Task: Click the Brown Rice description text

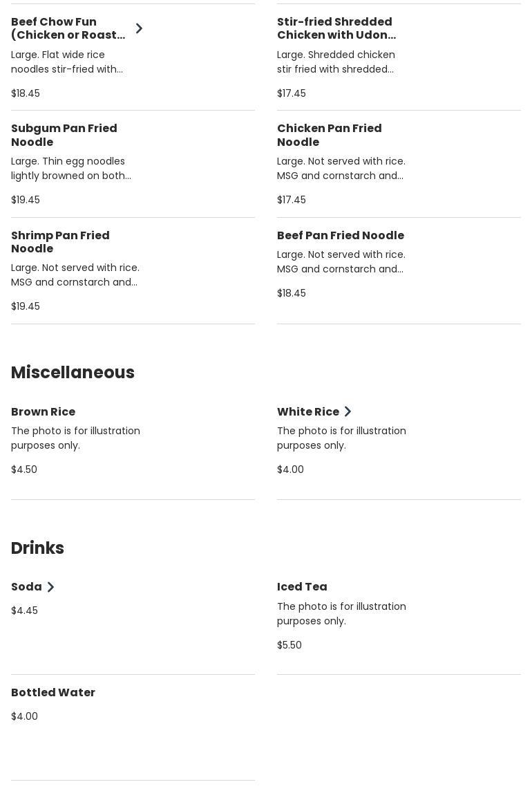Action: (75, 438)
